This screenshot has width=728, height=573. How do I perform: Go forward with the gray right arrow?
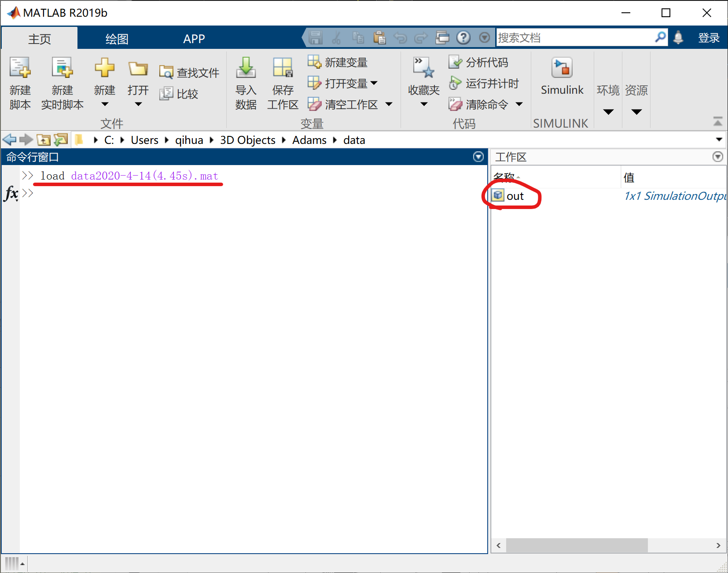click(x=26, y=140)
